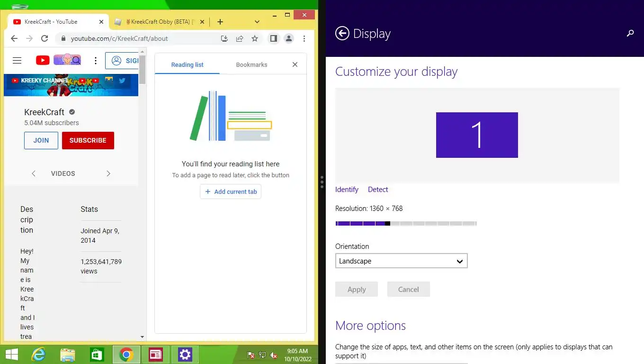Open Windows Store from taskbar
The width and height of the screenshot is (644, 364).
pos(97,355)
